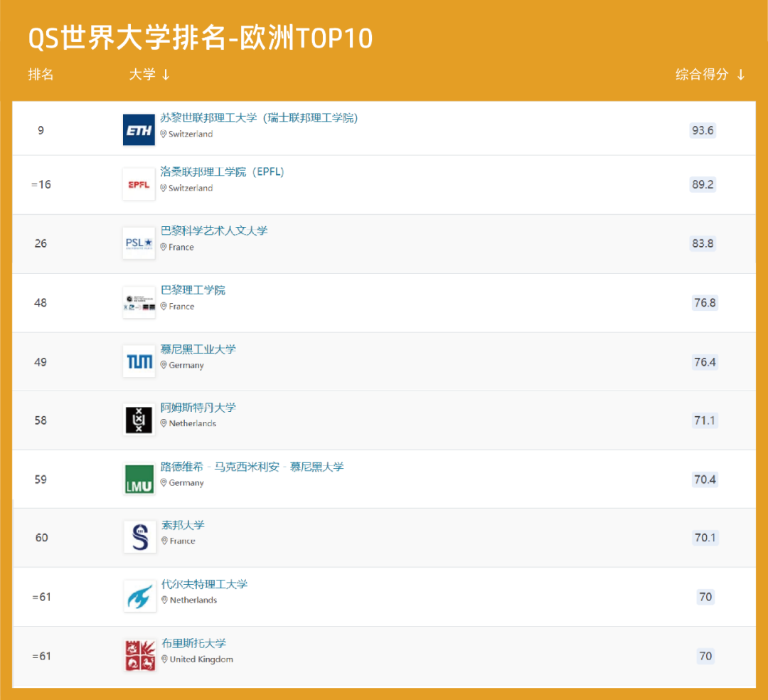The height and width of the screenshot is (700, 768).
Task: Click the 巴黎理工学院 logo
Action: coord(139,302)
